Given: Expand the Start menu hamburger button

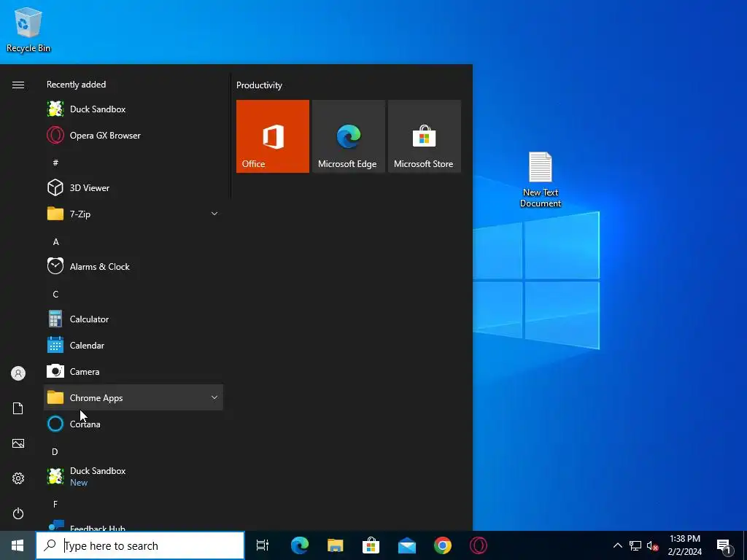Looking at the screenshot, I should point(18,85).
